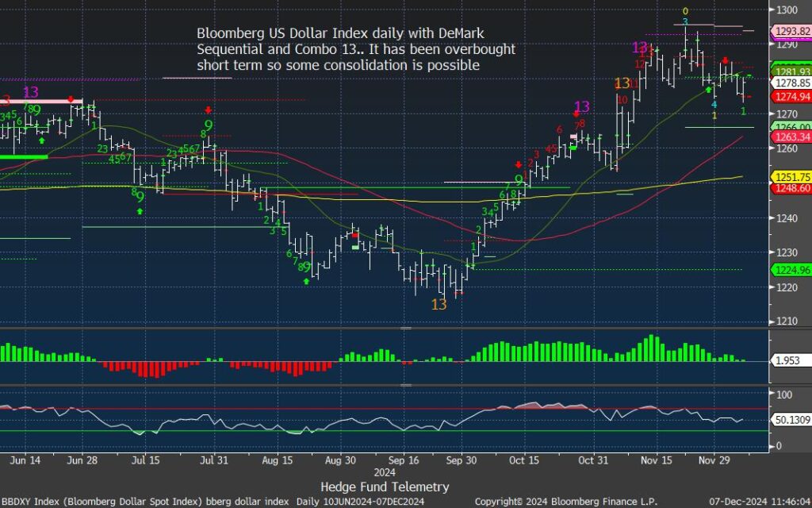Click the Hedge Fund Telemetry title

coord(385,487)
